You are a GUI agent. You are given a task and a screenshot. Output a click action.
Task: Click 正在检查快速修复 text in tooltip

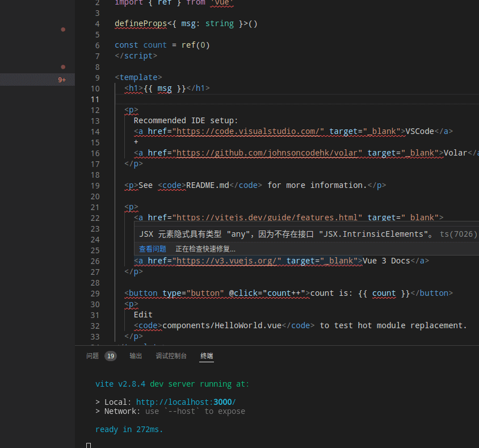point(205,249)
